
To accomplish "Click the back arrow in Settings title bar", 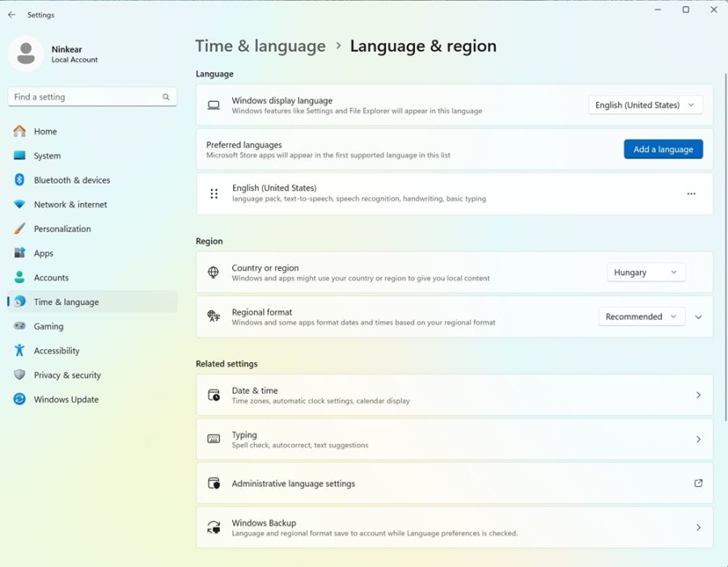I will point(11,15).
